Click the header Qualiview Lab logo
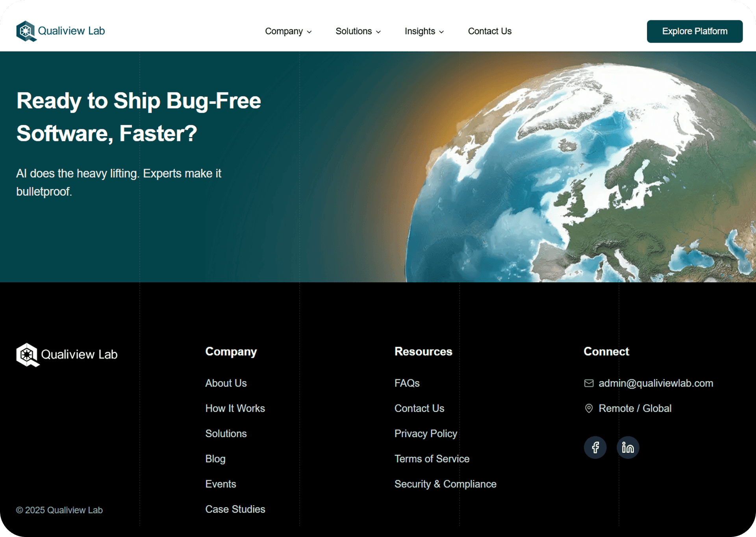Screen dimensions: 756x537 pyautogui.click(x=60, y=31)
